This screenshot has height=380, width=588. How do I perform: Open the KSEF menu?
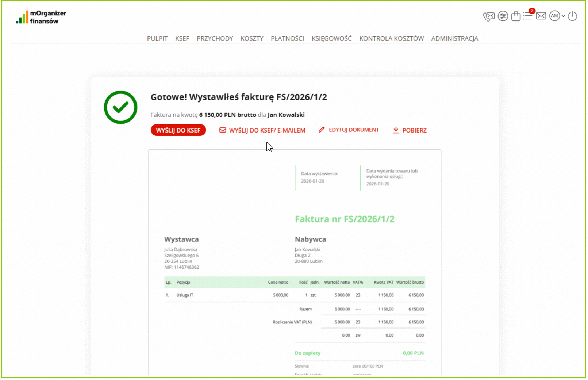point(182,38)
